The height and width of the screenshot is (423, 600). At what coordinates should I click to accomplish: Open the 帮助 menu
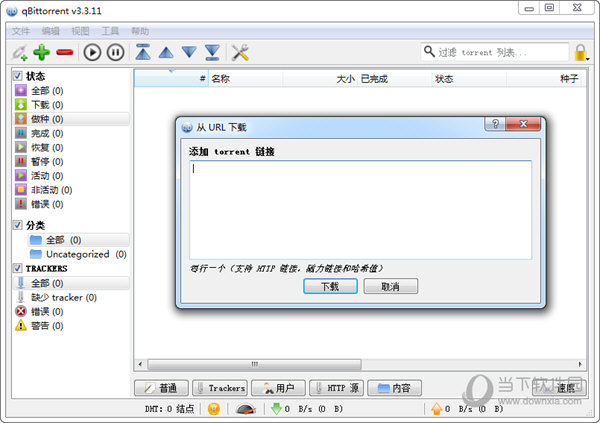140,31
